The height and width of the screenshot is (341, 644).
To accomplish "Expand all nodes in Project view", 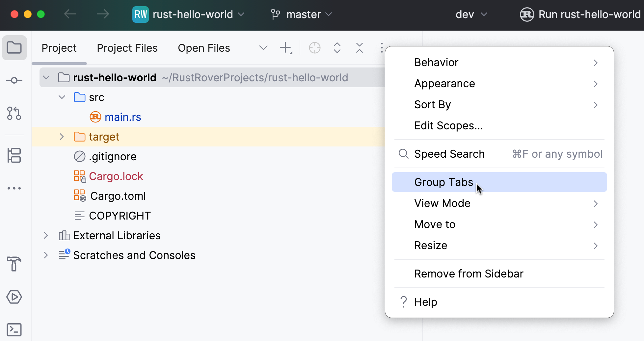I will 337,48.
